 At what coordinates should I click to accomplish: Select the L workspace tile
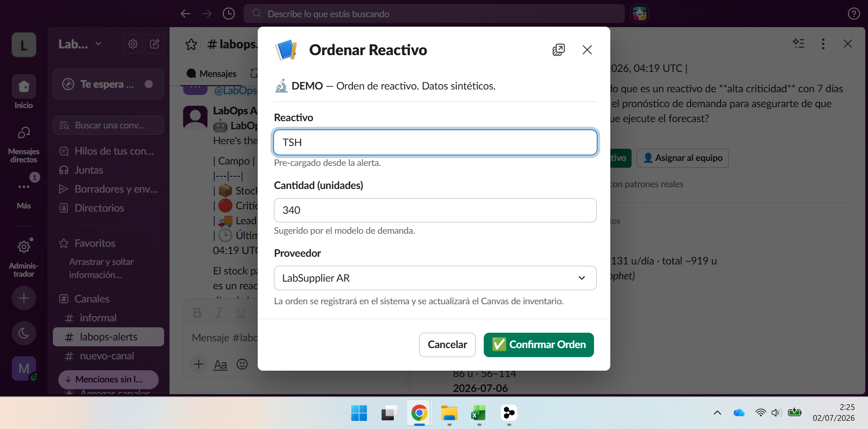pos(24,45)
